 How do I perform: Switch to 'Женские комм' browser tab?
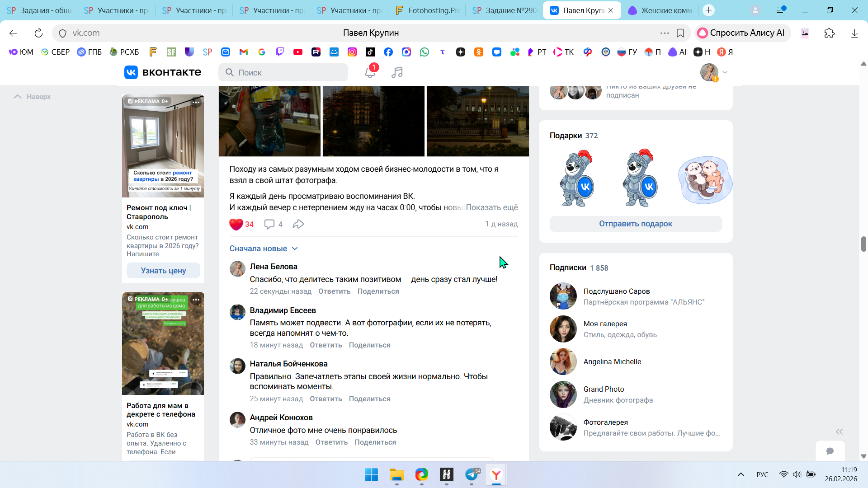tap(660, 10)
